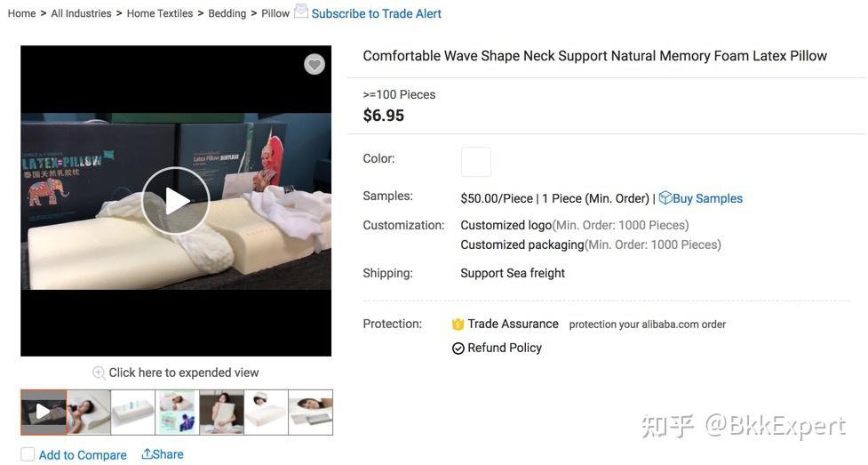Open Home Textiles breadcrumb link
Viewport: 868px width, 465px height.
160,13
